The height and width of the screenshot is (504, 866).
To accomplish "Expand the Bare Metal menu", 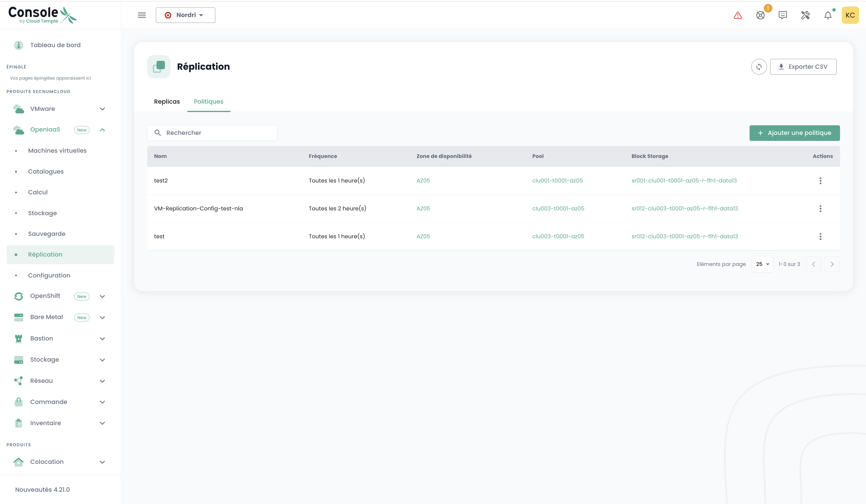I will [x=102, y=317].
